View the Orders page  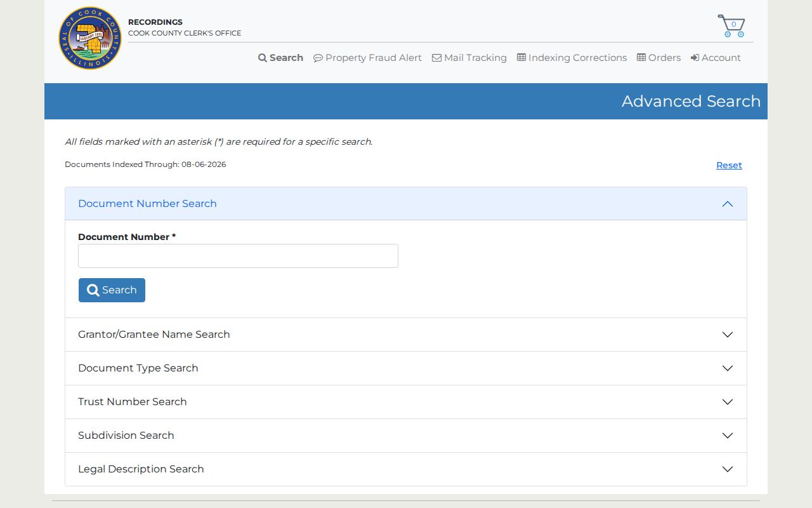(x=658, y=58)
